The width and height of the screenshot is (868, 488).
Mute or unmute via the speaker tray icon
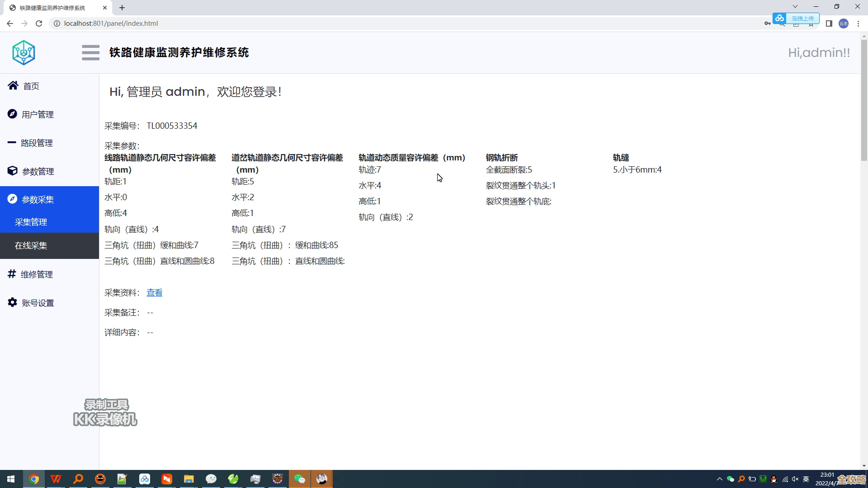tap(795, 479)
